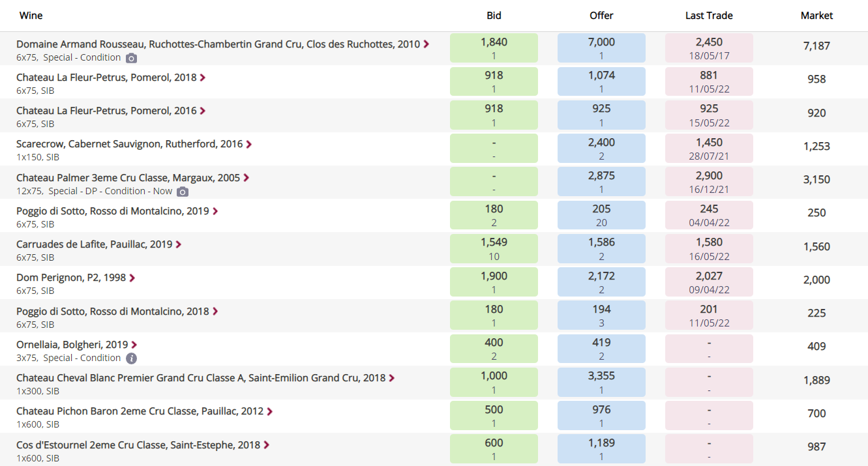Click last trade 1,580 dated 16/05/22
The image size is (868, 466).
click(709, 249)
